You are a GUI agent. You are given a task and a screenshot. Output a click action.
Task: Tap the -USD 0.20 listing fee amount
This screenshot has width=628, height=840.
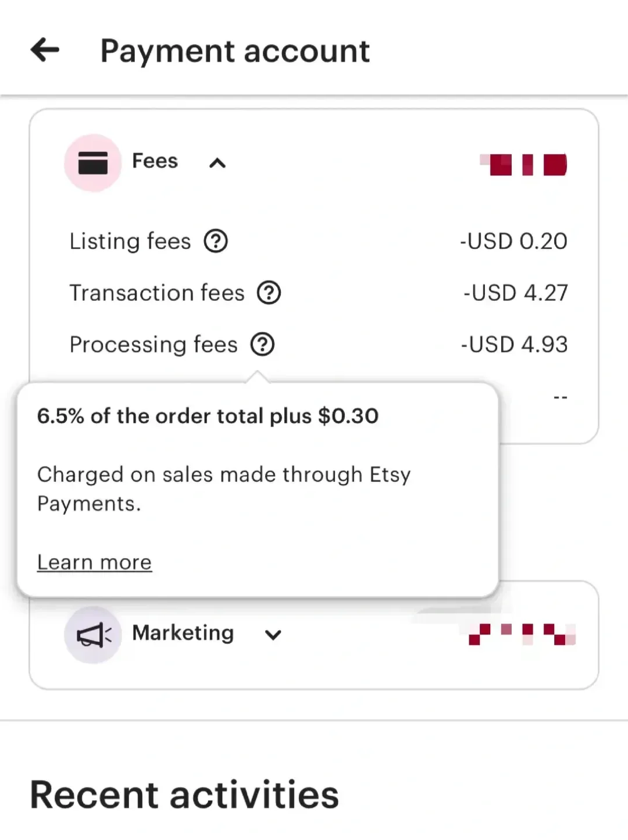click(513, 241)
